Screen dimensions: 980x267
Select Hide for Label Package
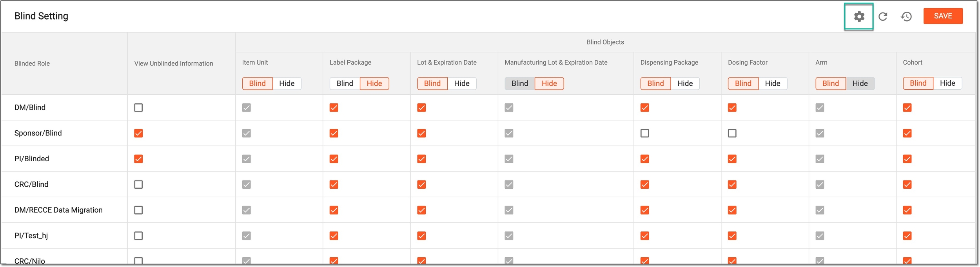[374, 83]
